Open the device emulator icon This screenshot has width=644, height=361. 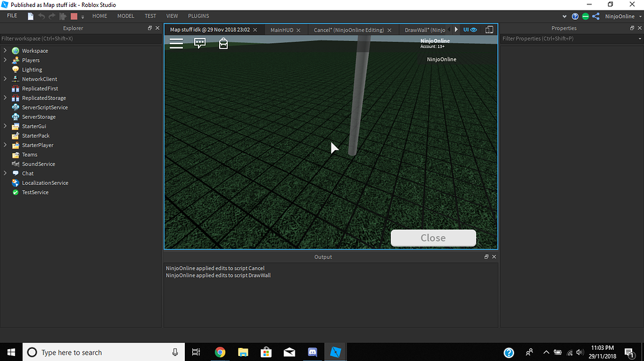pos(489,30)
